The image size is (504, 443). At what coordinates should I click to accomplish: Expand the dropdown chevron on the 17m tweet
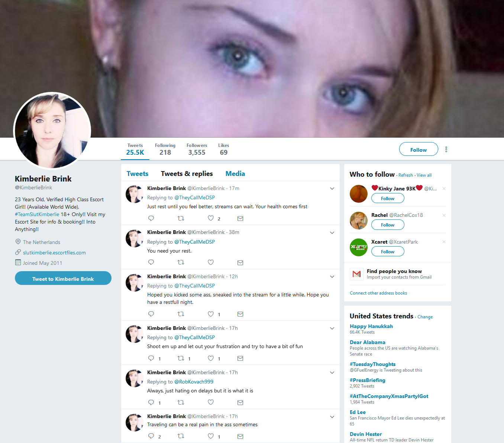coord(332,189)
